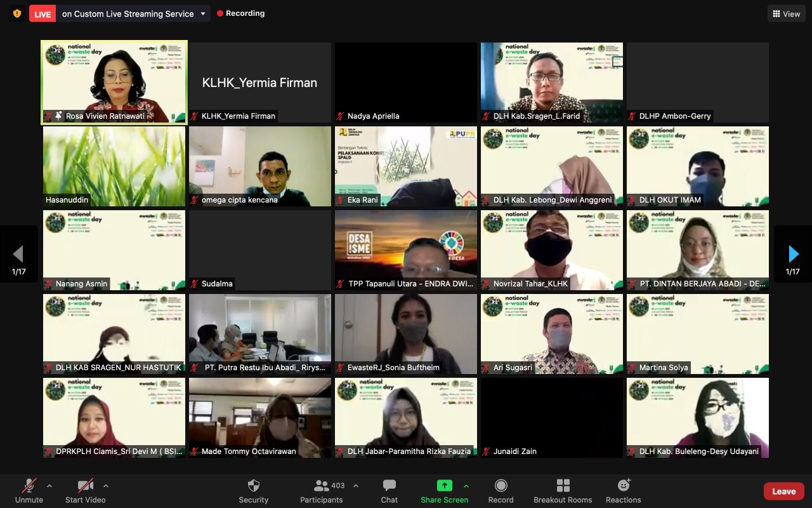Open the Chat panel
The width and height of the screenshot is (812, 508).
389,490
